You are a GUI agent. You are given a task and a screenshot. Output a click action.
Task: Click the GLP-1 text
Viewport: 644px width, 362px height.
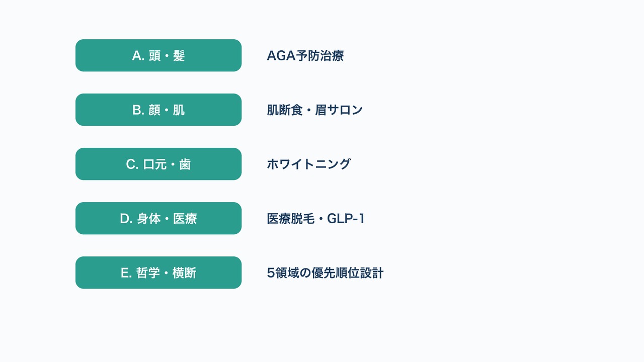(346, 219)
